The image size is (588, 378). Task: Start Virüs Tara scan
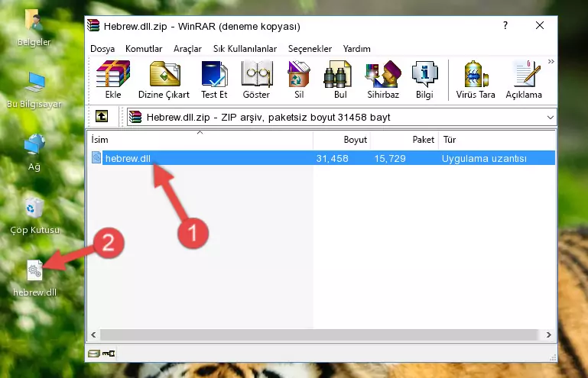coord(476,79)
